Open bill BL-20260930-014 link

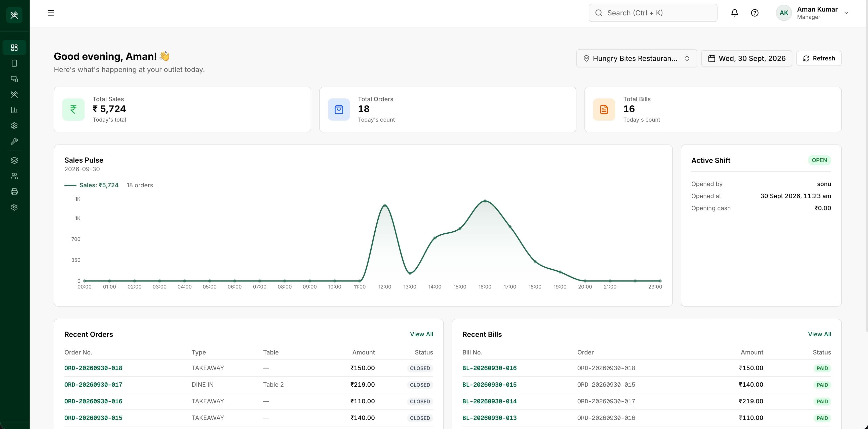[489, 401]
